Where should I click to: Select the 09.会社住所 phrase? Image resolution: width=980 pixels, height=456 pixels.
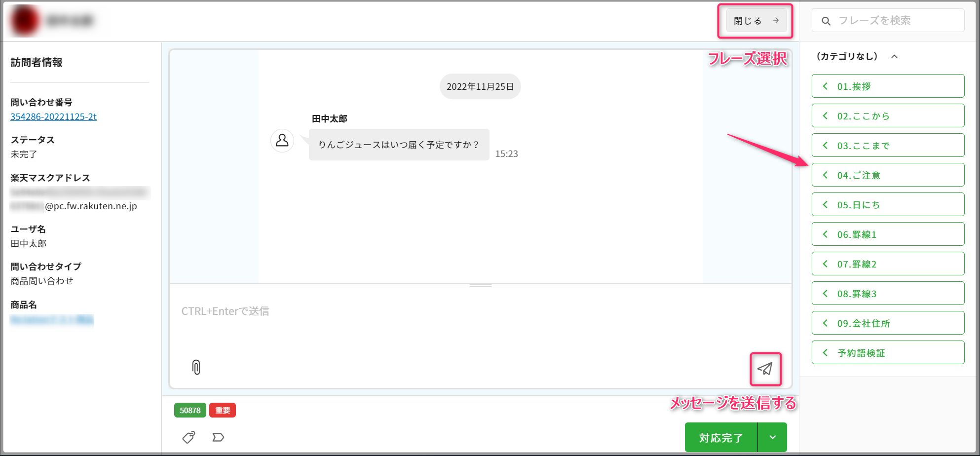pos(887,323)
